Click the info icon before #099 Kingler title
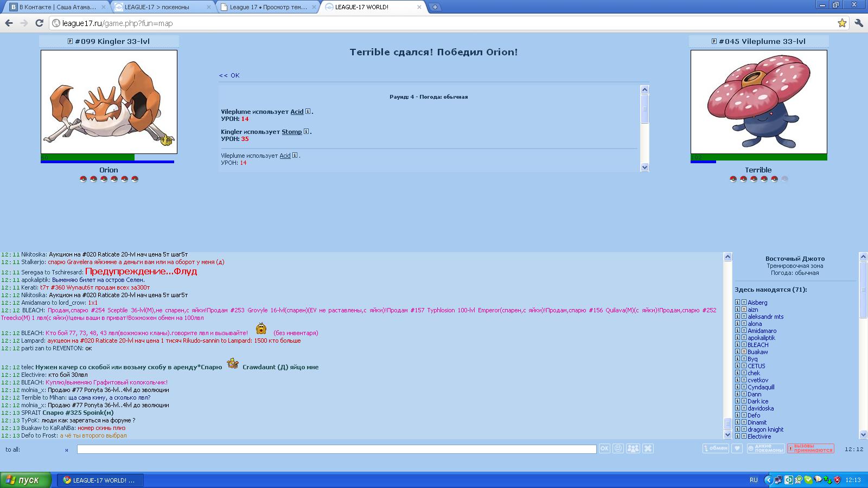The image size is (868, 488). click(70, 41)
